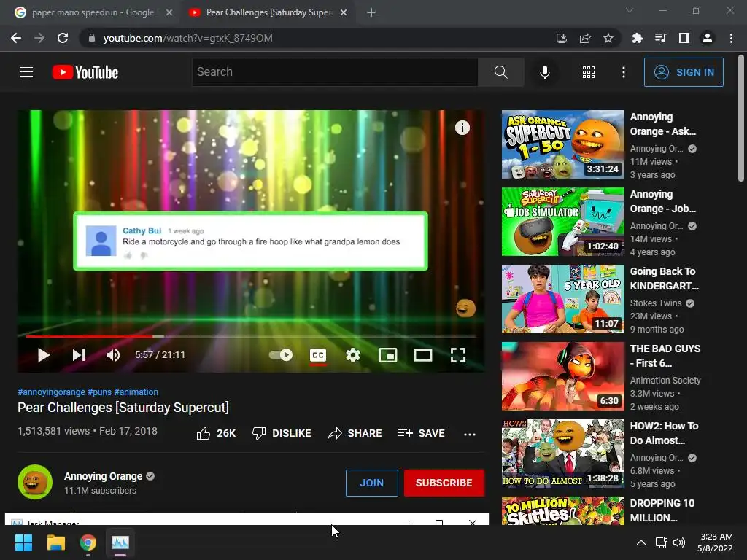This screenshot has width=747, height=560.
Task: Open Ask Orange Supercut 1-50 thumbnail
Action: tap(562, 144)
